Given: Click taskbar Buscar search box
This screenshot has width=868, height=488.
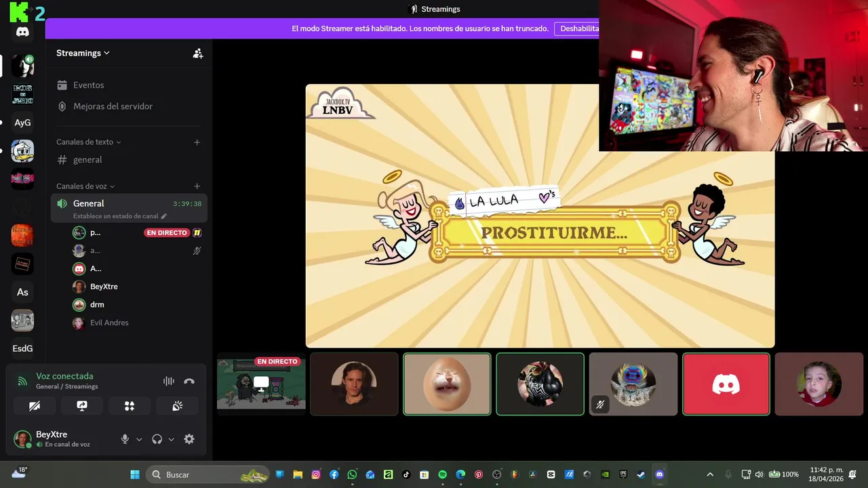Looking at the screenshot, I should (208, 474).
